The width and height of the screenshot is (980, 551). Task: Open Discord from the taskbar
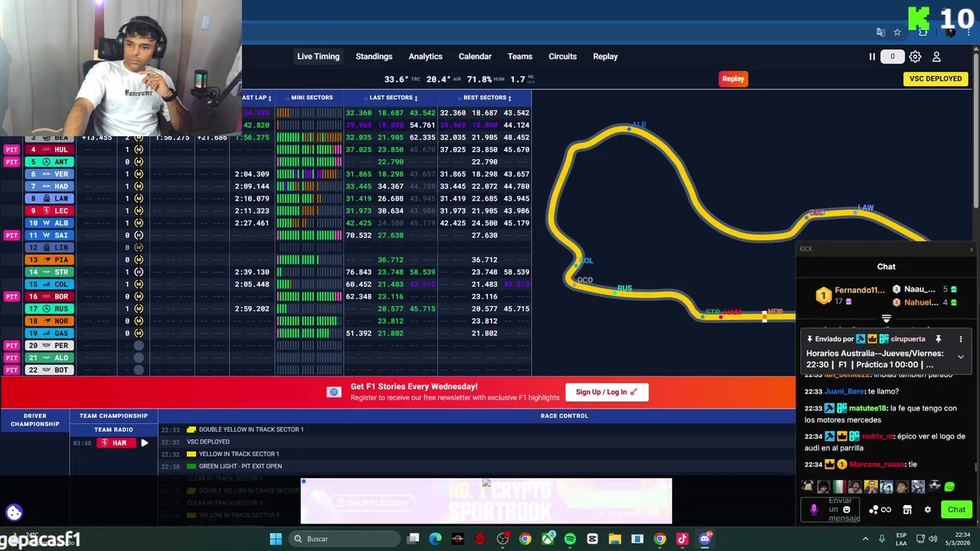(704, 539)
